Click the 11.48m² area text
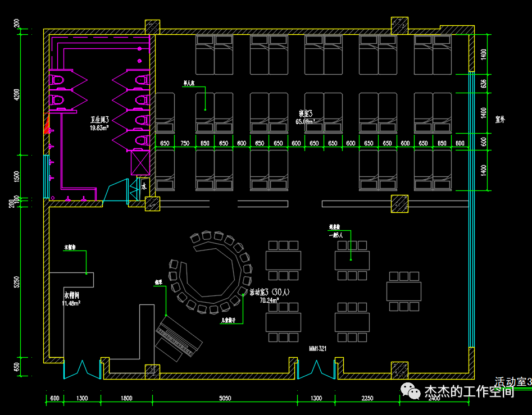The height and width of the screenshot is (415, 532). (x=71, y=303)
